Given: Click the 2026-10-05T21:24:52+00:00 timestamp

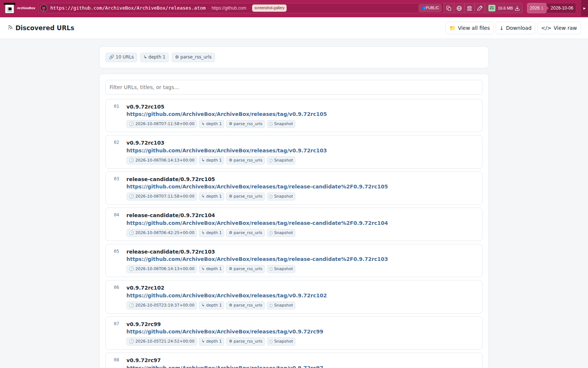Looking at the screenshot, I should (162, 342).
